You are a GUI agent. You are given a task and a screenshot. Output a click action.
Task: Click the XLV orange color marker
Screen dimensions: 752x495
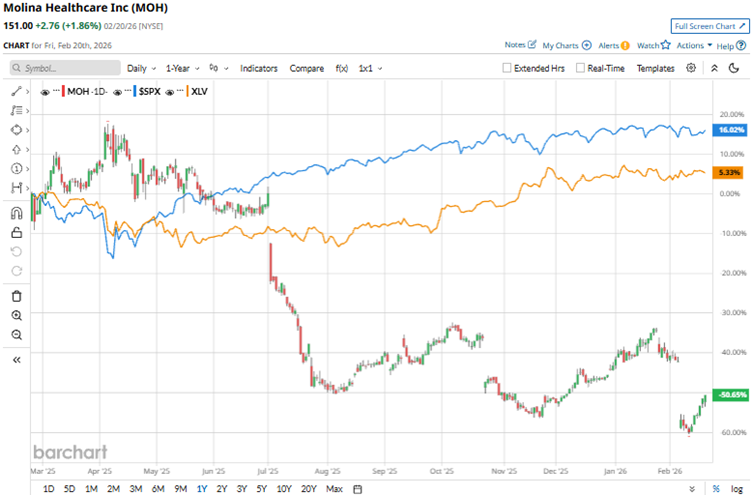(x=190, y=91)
